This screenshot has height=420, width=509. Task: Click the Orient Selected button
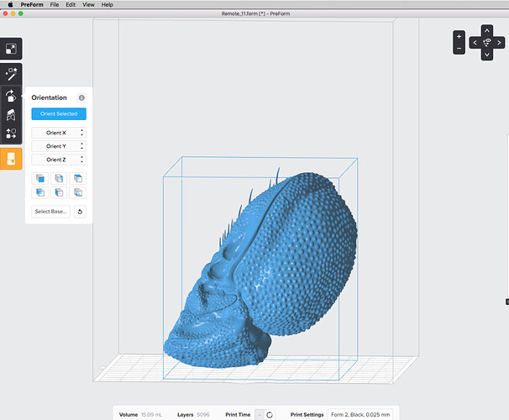pos(59,114)
